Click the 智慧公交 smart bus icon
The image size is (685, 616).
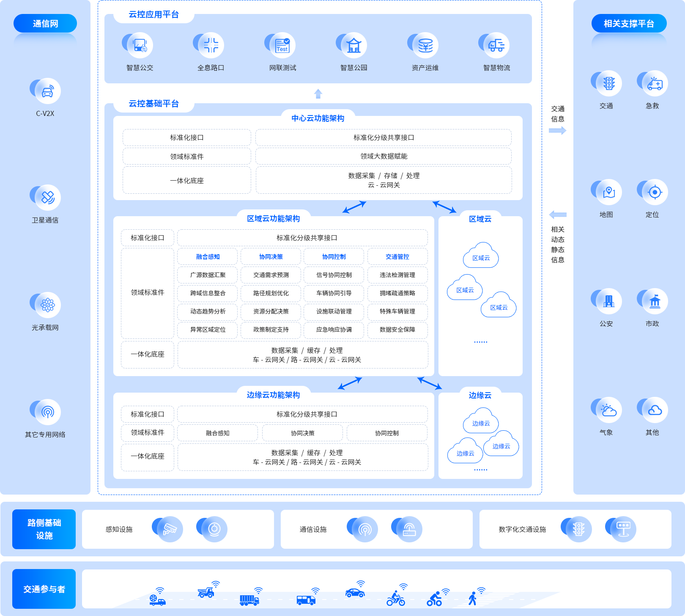(x=140, y=45)
